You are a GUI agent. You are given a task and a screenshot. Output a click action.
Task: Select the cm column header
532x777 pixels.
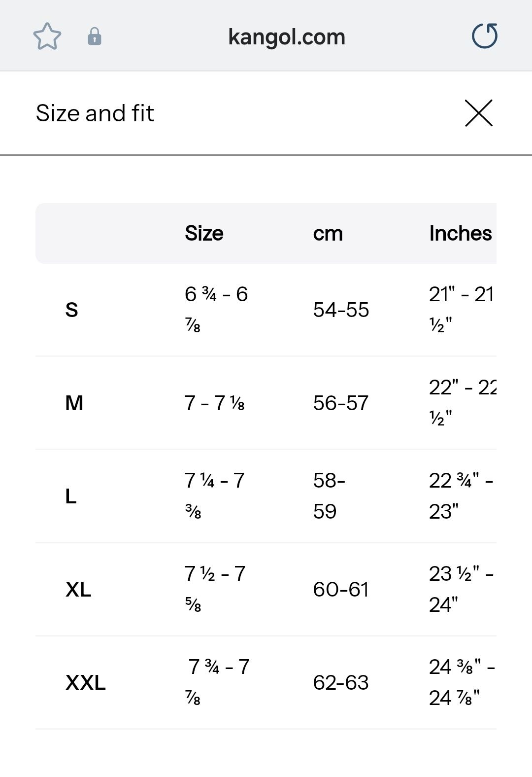click(328, 234)
